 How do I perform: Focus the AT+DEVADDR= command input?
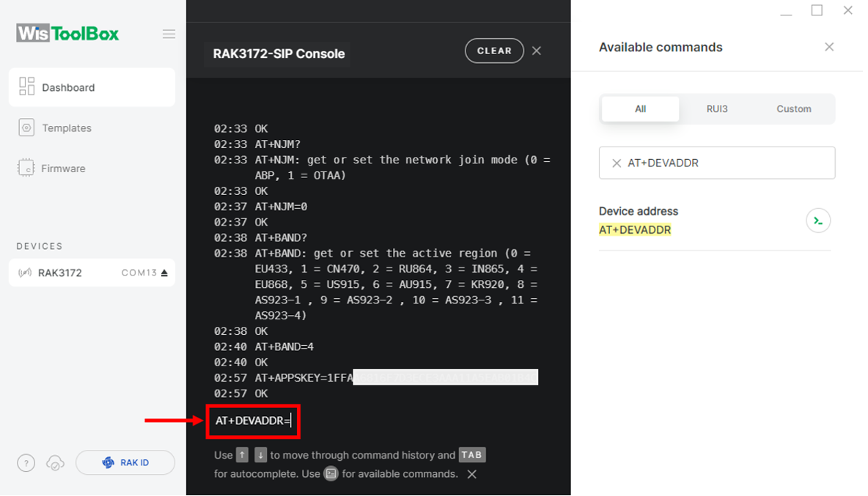[253, 421]
